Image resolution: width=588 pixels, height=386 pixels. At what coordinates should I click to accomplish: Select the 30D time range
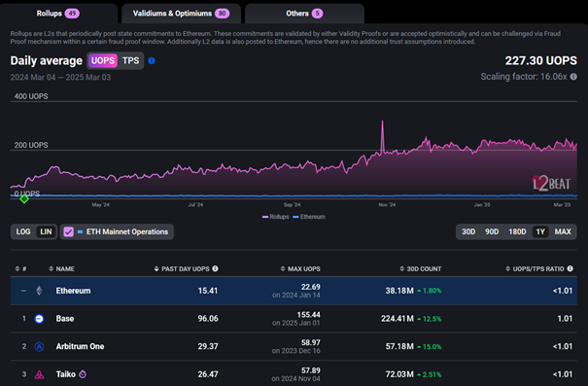pos(468,231)
